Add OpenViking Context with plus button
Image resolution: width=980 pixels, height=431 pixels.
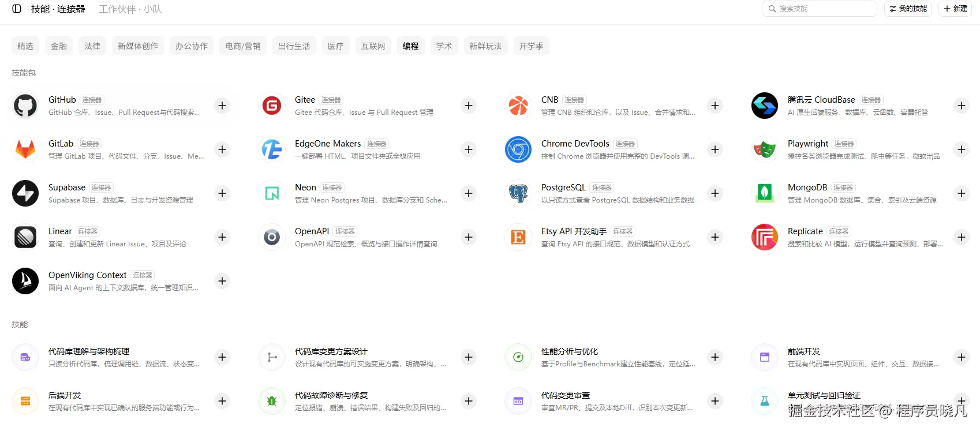pyautogui.click(x=222, y=281)
